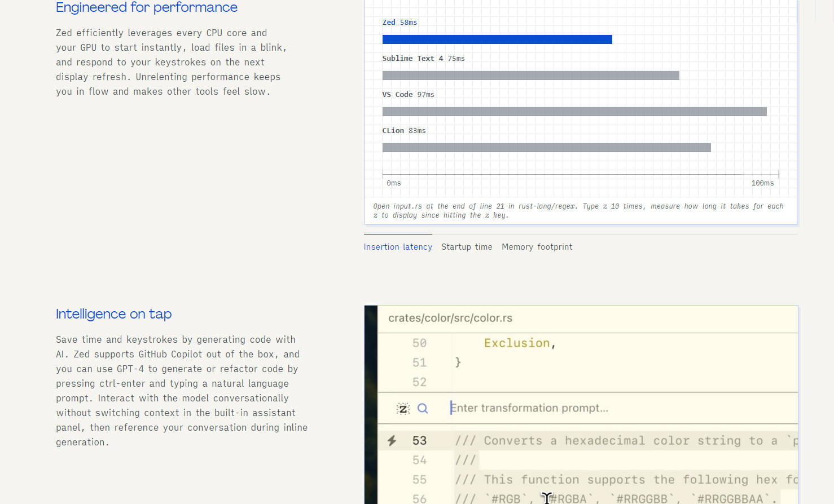Switch to the Insertion latency tab
Image resolution: width=834 pixels, height=504 pixels.
[x=398, y=247]
